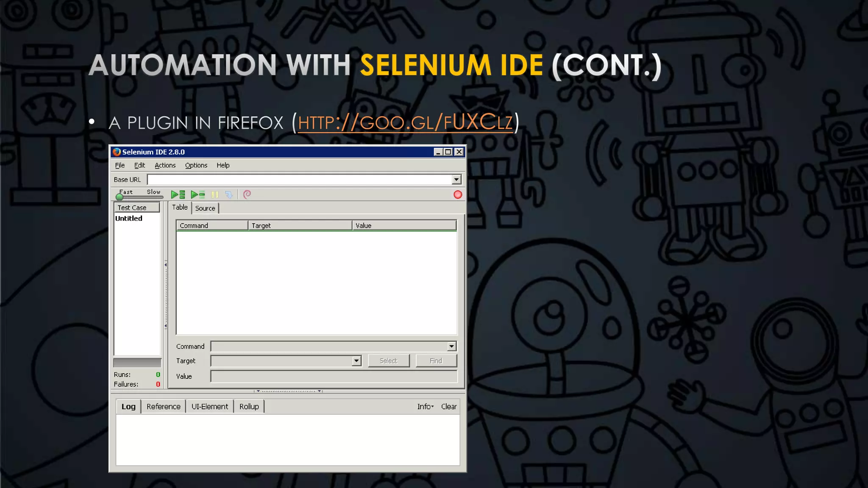Click the Clear log button

[x=448, y=407]
